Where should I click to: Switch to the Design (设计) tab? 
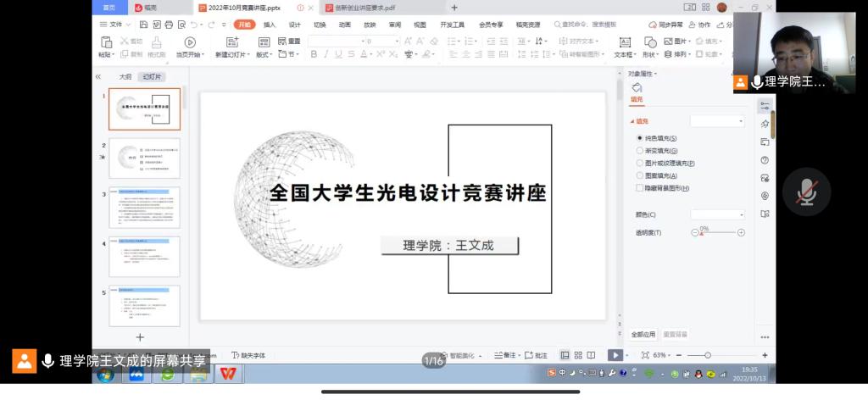pos(295,25)
